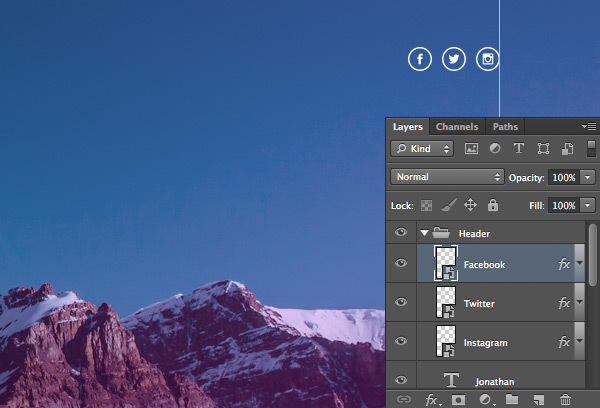The width and height of the screenshot is (600, 408).
Task: Filter for shape layers icon
Action: click(543, 149)
